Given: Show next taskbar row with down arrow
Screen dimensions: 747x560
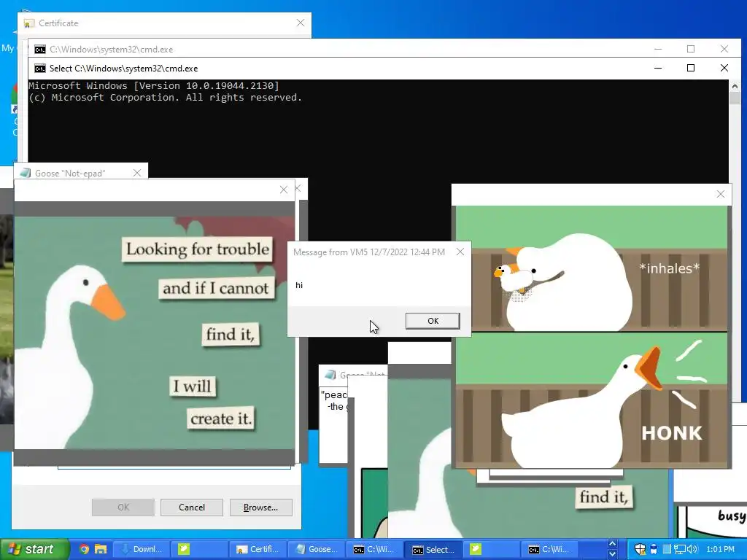Looking at the screenshot, I should tap(613, 554).
